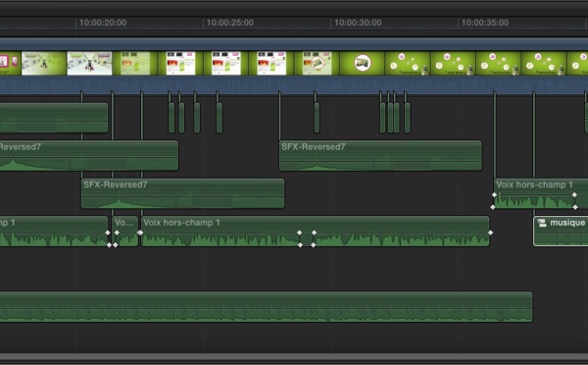Select the cut-off clip labeled Reversed7
The image size is (588, 365).
click(x=89, y=155)
